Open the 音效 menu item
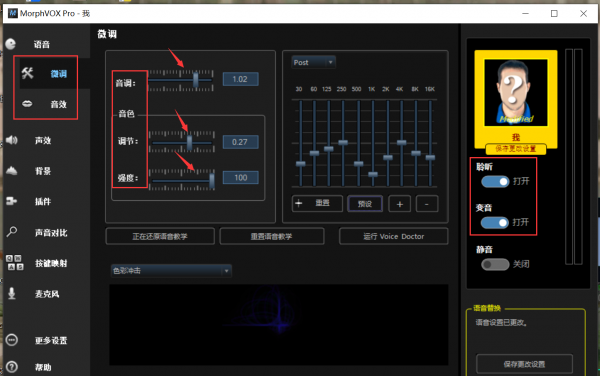Viewport: 600px width, 376px height. (59, 104)
